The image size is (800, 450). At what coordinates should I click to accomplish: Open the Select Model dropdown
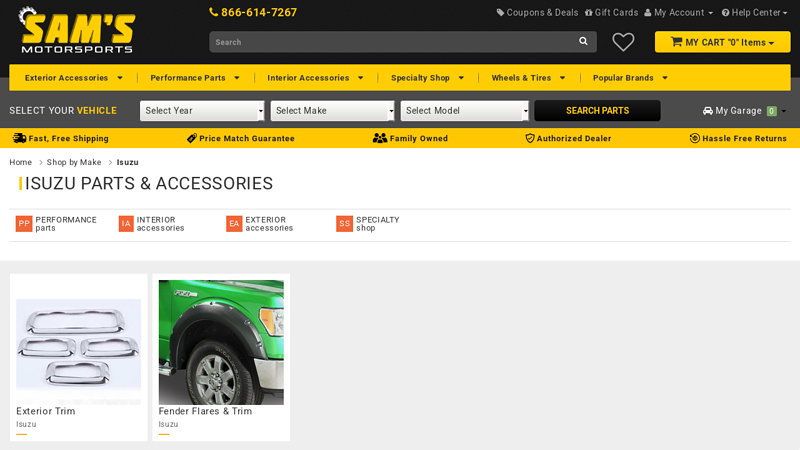point(465,111)
